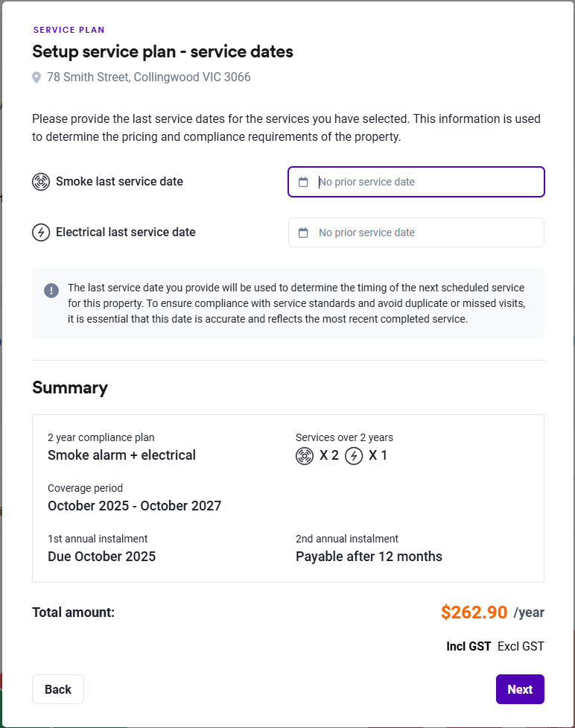Click the October 2025 - October 2027 coverage period

(134, 506)
